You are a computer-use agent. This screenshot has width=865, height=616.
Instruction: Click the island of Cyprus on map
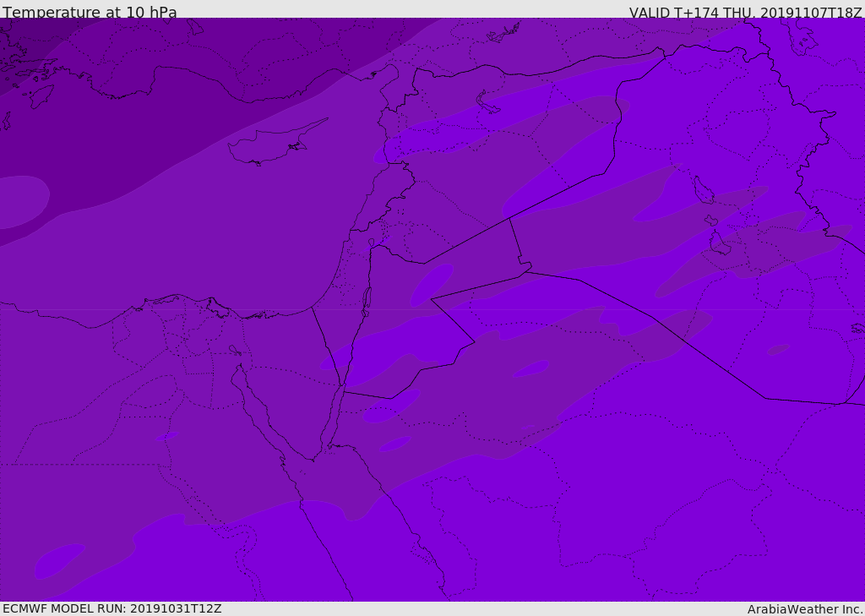276,144
